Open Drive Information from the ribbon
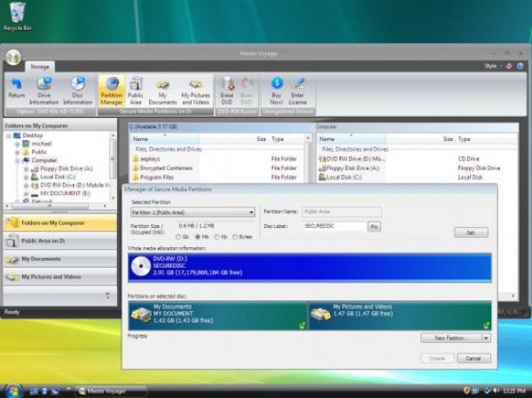532x398 pixels. pyautogui.click(x=43, y=88)
